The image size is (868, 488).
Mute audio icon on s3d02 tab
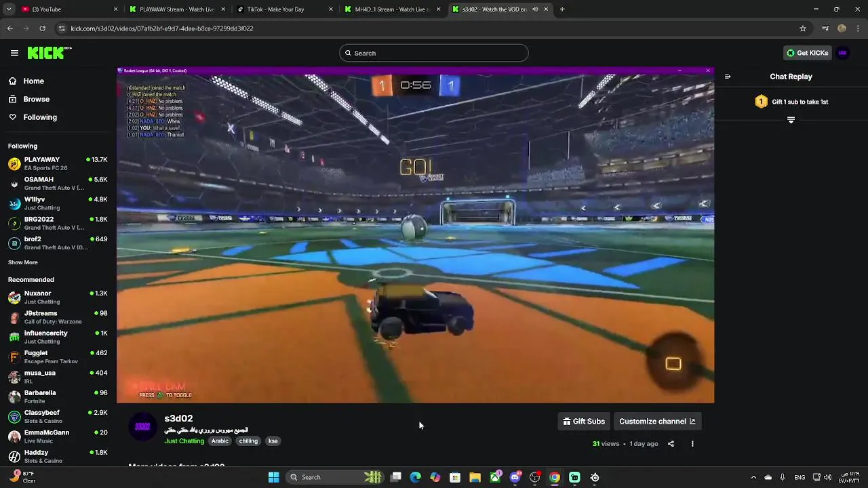click(x=535, y=9)
